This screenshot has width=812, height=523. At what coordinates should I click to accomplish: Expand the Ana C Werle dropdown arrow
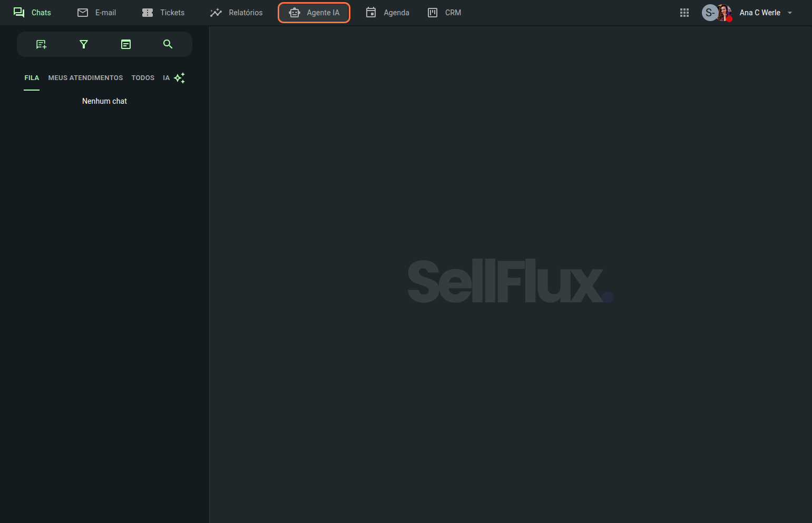(x=790, y=13)
